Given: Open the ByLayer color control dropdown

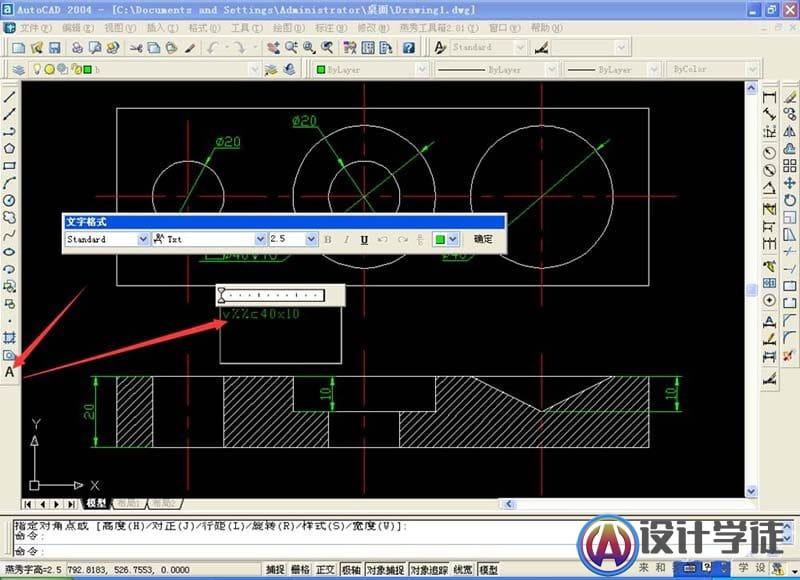Looking at the screenshot, I should (422, 69).
